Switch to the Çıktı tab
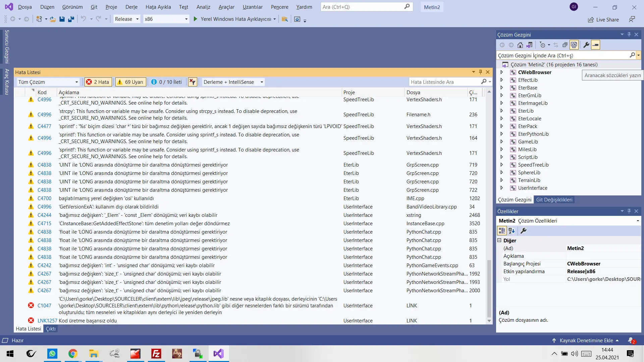Image resolution: width=644 pixels, height=362 pixels. 51,329
